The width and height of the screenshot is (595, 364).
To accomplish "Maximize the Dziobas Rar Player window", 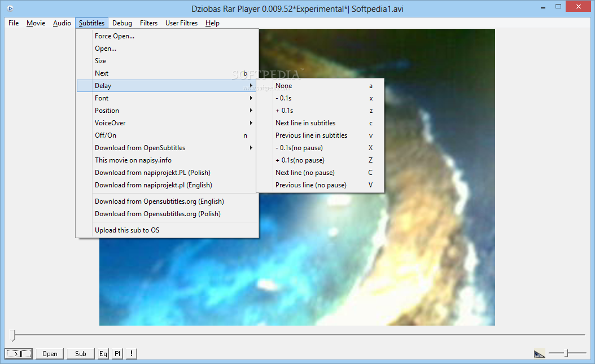I will pyautogui.click(x=558, y=6).
